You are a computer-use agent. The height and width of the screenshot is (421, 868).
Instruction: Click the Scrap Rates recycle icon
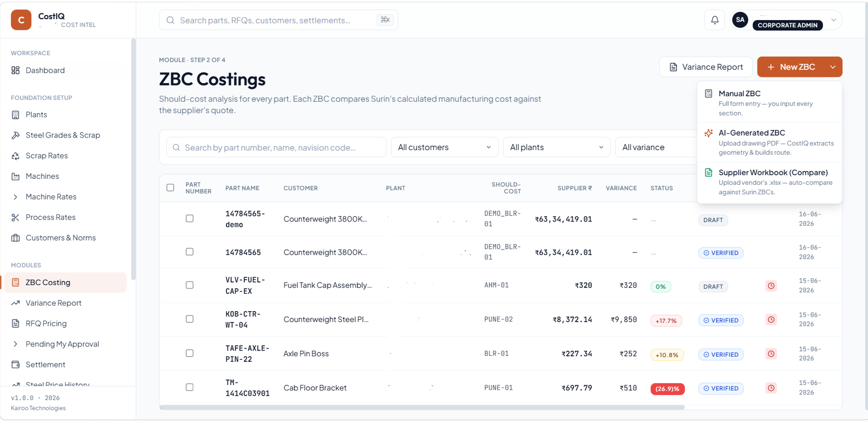click(15, 156)
